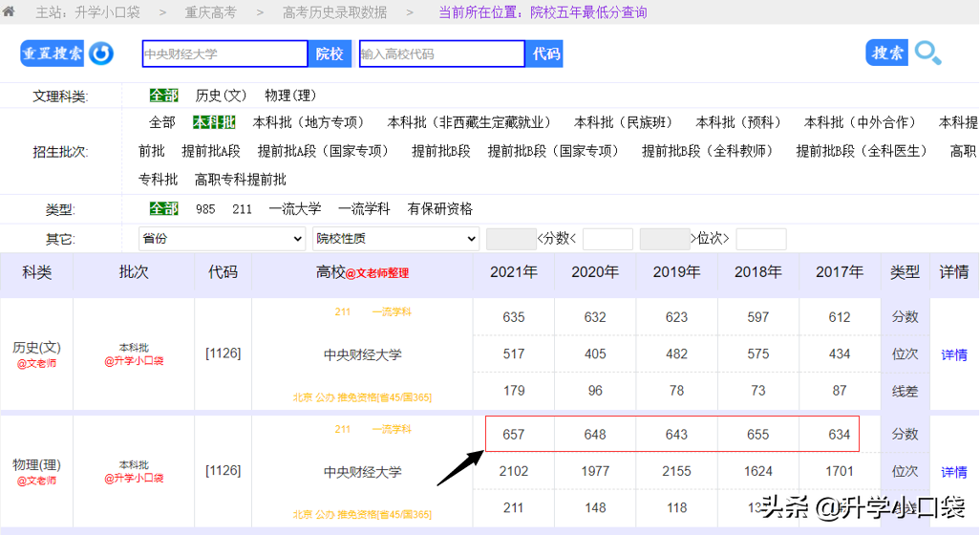Open the 院校性质 dropdown
The height and width of the screenshot is (535, 980).
pos(395,239)
